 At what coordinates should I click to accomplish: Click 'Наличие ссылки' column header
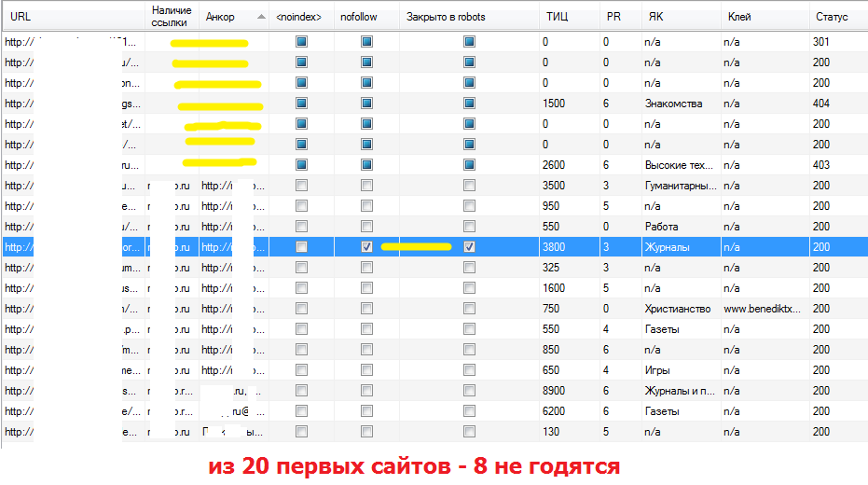(172, 16)
